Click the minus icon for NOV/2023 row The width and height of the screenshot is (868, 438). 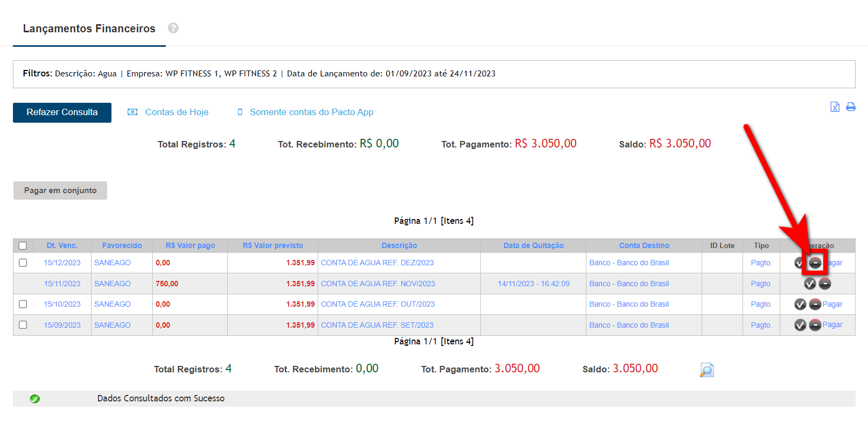point(825,284)
